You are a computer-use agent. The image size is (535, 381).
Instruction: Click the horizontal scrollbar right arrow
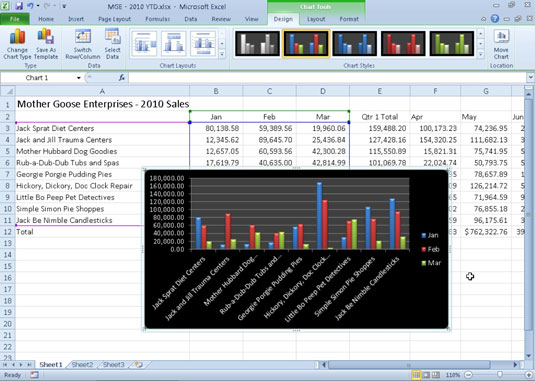click(515, 365)
